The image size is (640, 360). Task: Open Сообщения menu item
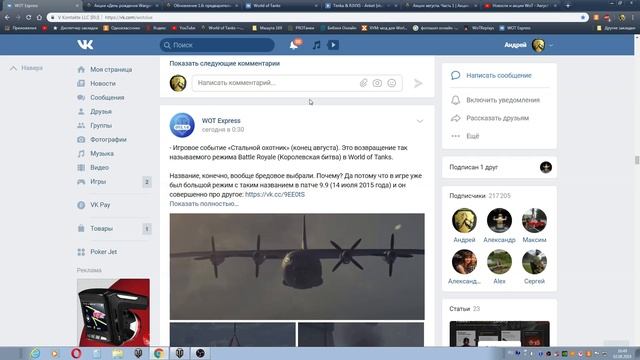tap(107, 97)
